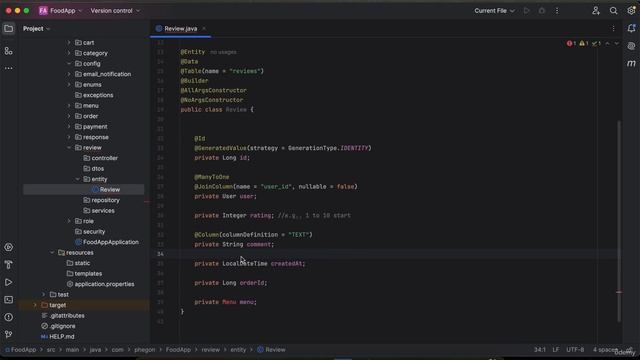Select the repository folder

tap(102, 200)
